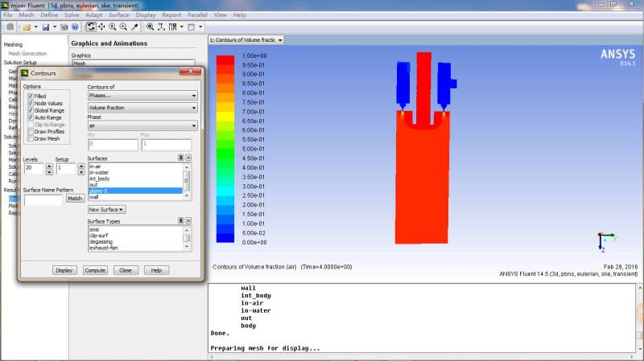
Task: Select the Rotate View tool
Action: click(x=91, y=27)
